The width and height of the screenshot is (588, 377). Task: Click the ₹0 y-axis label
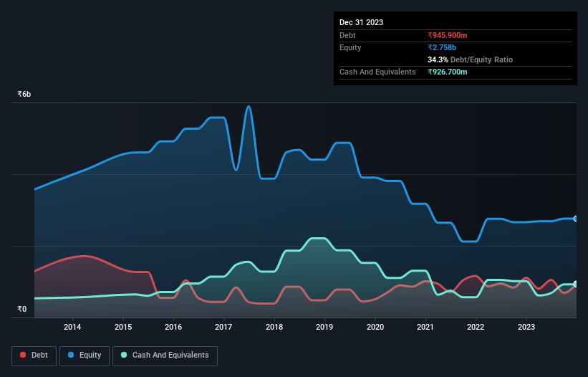[22, 310]
